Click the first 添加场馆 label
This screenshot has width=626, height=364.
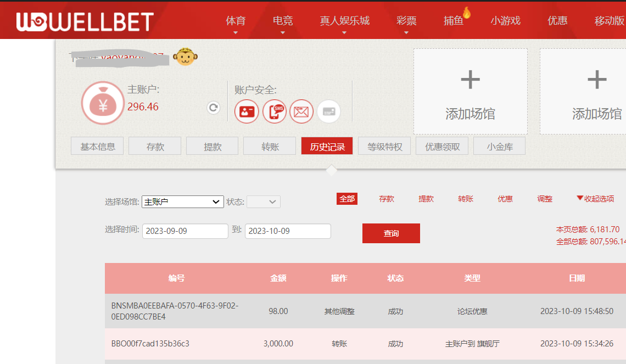pos(470,114)
